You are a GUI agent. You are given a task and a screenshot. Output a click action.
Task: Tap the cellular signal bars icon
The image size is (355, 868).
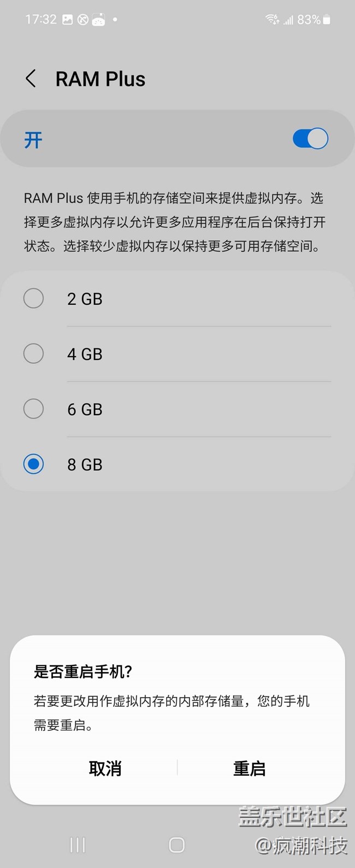pyautogui.click(x=288, y=20)
